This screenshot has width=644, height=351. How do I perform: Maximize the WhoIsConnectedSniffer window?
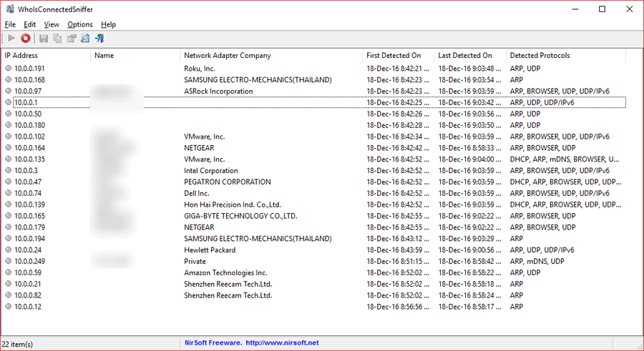(x=602, y=9)
